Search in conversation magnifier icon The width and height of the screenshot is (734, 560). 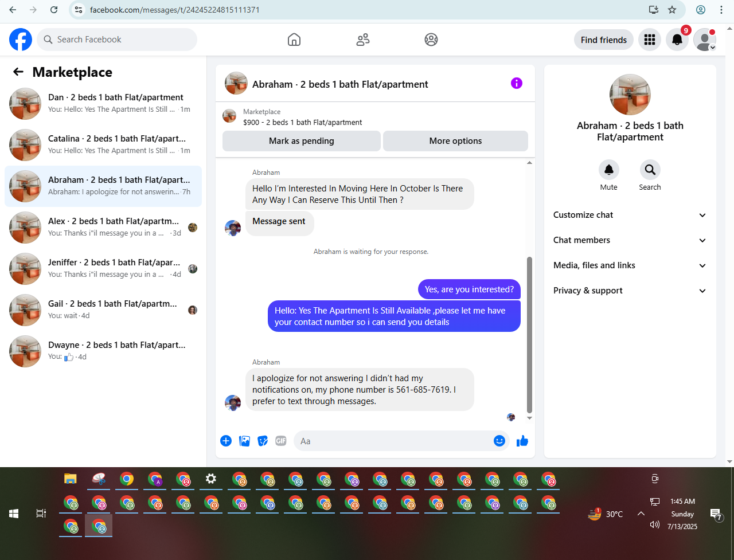[650, 170]
